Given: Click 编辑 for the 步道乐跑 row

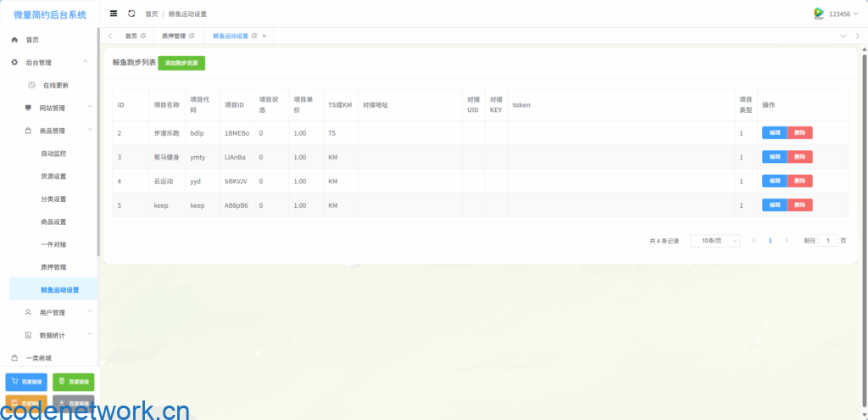Looking at the screenshot, I should pos(775,133).
